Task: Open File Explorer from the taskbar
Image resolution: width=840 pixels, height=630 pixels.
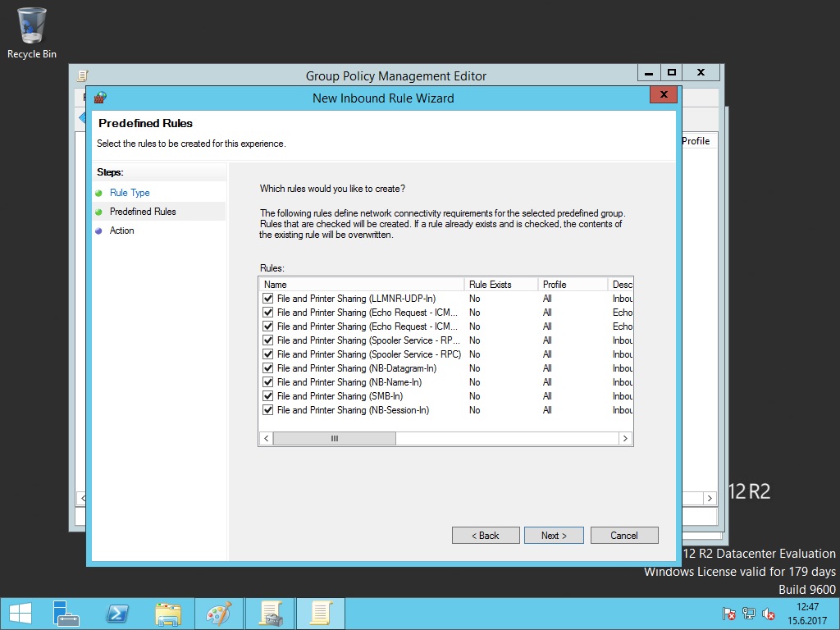Action: [x=168, y=614]
